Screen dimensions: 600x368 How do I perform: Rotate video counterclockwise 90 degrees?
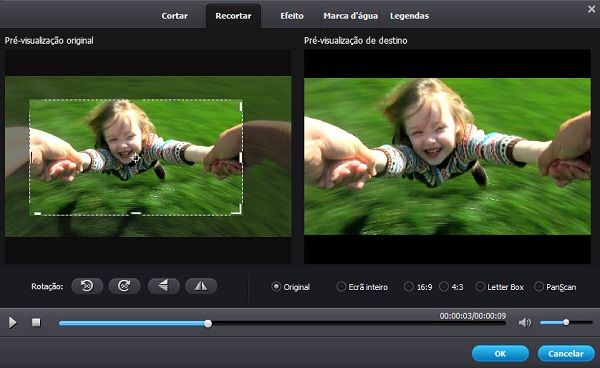click(x=87, y=286)
